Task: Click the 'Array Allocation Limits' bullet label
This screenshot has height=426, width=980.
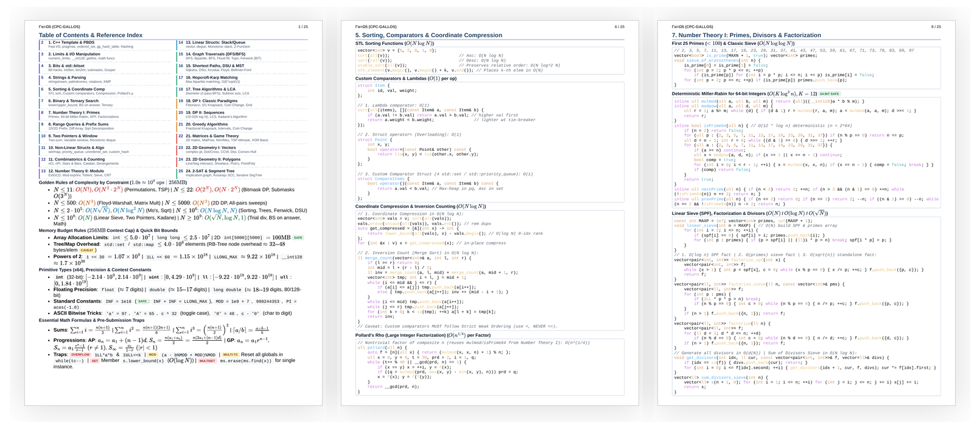Action: (x=80, y=238)
